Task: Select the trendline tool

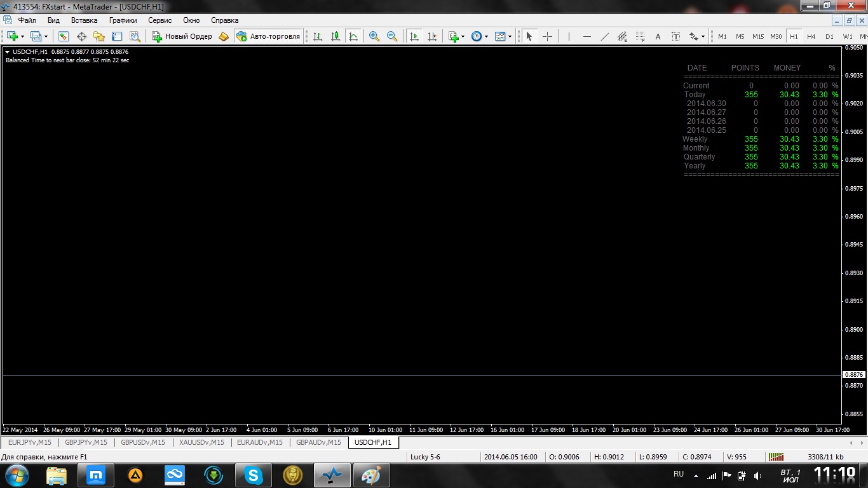Action: click(604, 36)
